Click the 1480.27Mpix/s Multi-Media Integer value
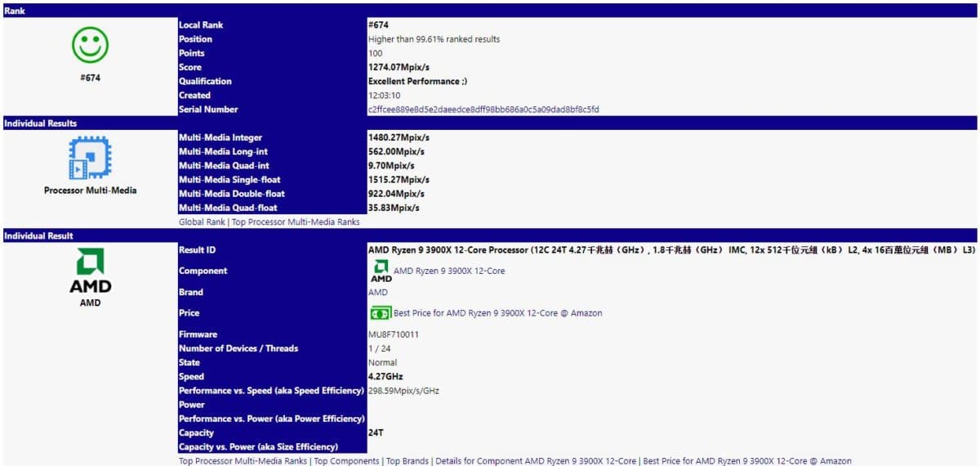This screenshot has height=466, width=980. tap(400, 138)
